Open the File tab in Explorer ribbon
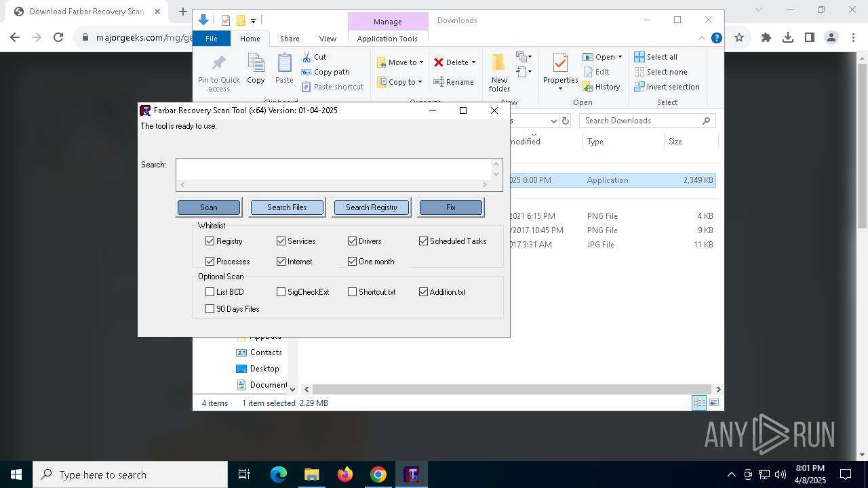This screenshot has width=868, height=488. click(x=212, y=39)
